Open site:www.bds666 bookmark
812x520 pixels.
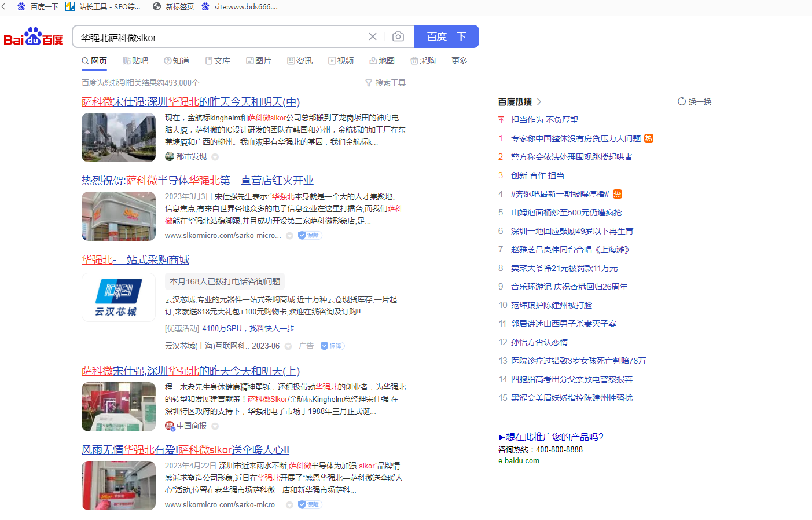tap(240, 6)
